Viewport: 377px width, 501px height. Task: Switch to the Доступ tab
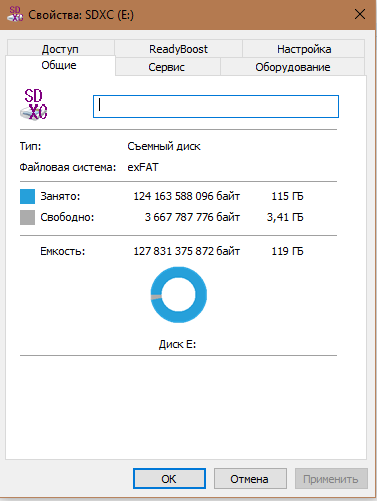tap(60, 49)
